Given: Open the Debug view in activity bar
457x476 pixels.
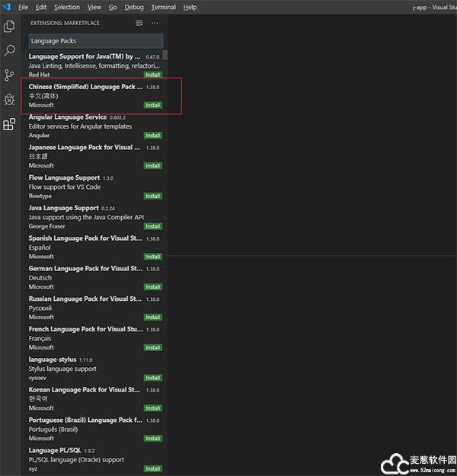Looking at the screenshot, I should click(9, 100).
